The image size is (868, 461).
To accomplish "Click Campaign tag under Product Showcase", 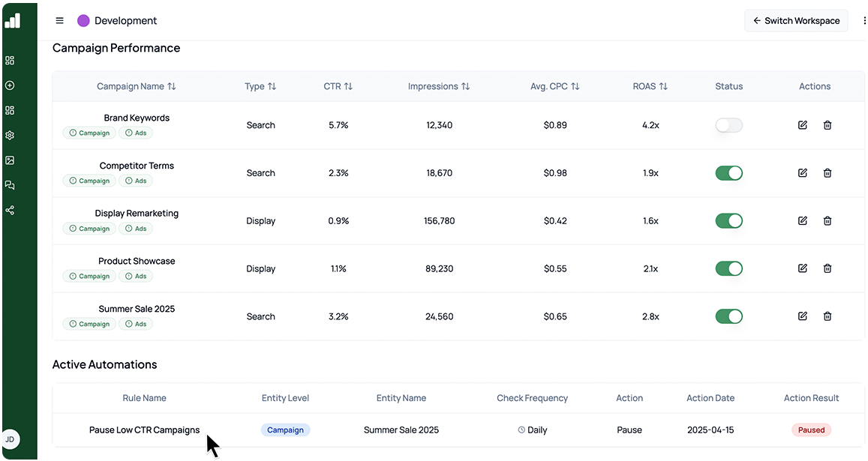I will (x=89, y=276).
